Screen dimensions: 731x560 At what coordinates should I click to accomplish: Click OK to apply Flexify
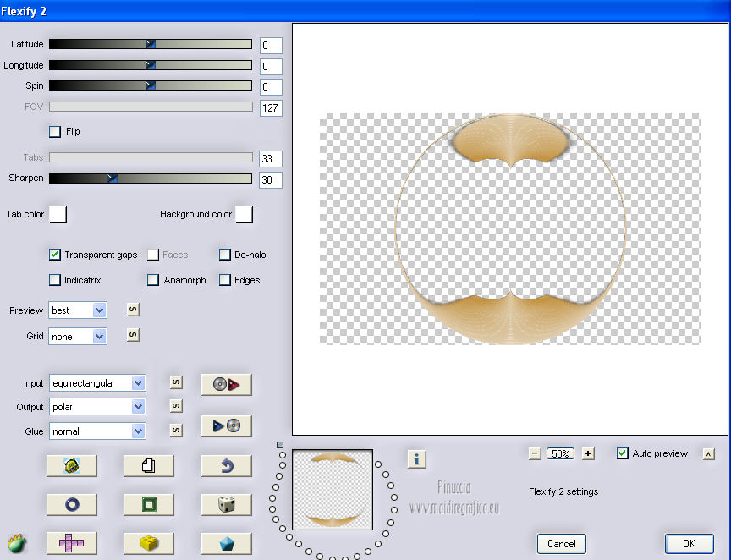coord(689,544)
